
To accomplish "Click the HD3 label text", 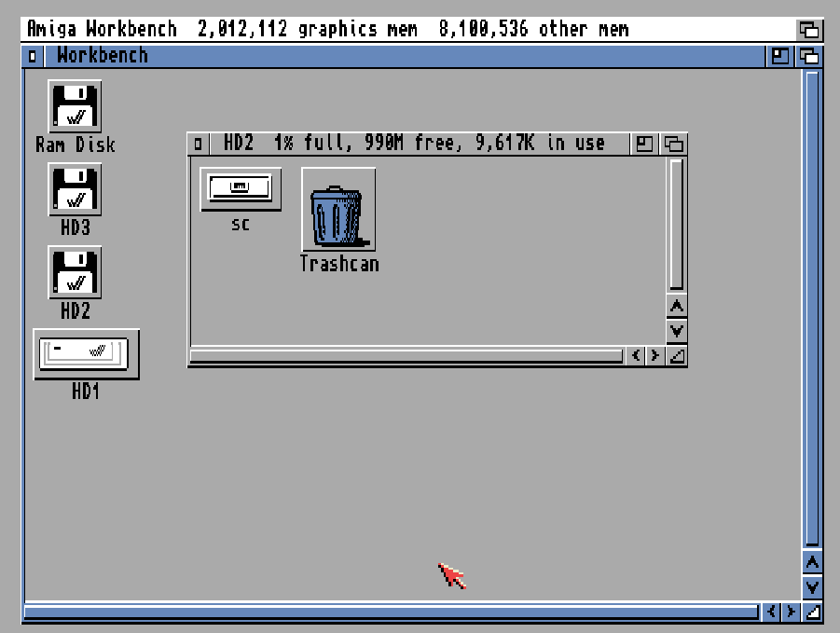I will click(x=75, y=227).
